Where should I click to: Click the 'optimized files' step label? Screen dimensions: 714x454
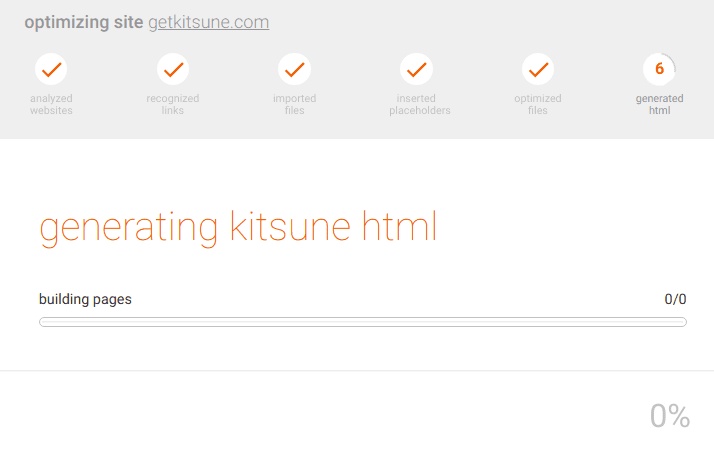[x=538, y=104]
